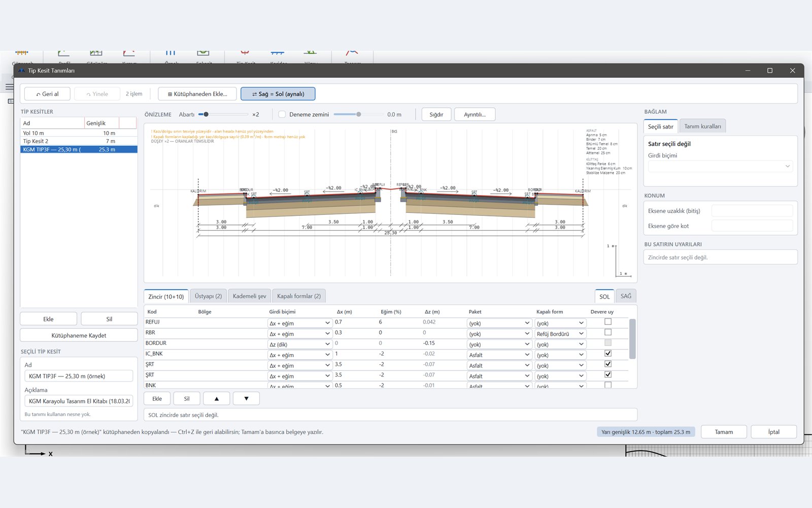This screenshot has height=508, width=812.
Task: Open Girdi biçimi dropdown of the IC_BNK row
Action: pyautogui.click(x=299, y=355)
